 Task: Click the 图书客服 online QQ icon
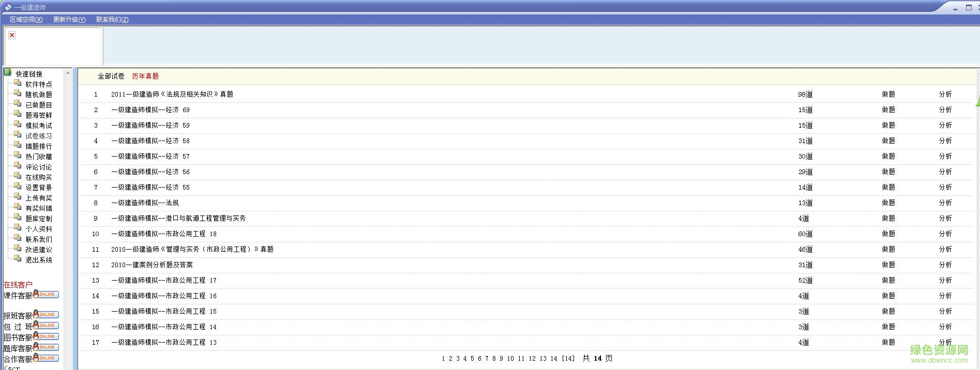[x=46, y=336]
